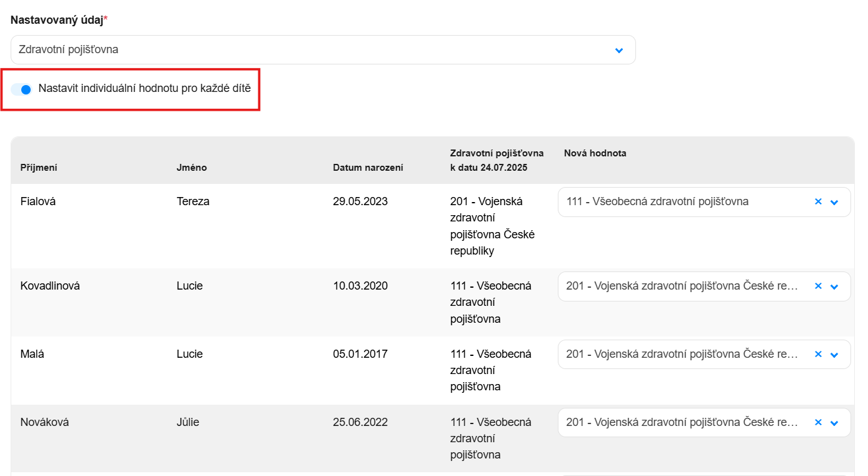
Task: Open new value combo box for Fialová
Action: [x=704, y=202]
